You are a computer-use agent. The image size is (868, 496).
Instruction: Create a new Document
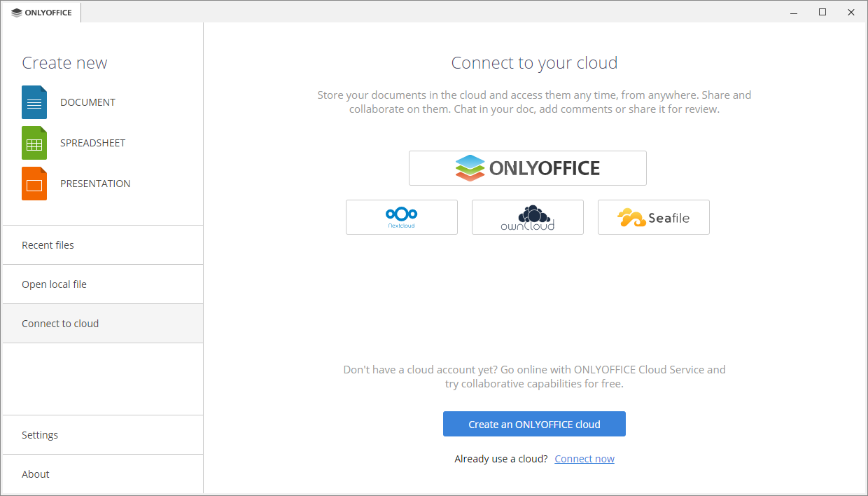point(87,102)
